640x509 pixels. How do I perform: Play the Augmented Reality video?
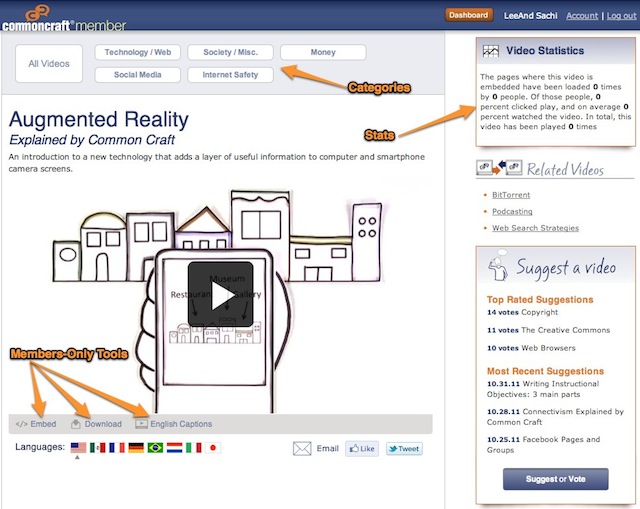(220, 294)
